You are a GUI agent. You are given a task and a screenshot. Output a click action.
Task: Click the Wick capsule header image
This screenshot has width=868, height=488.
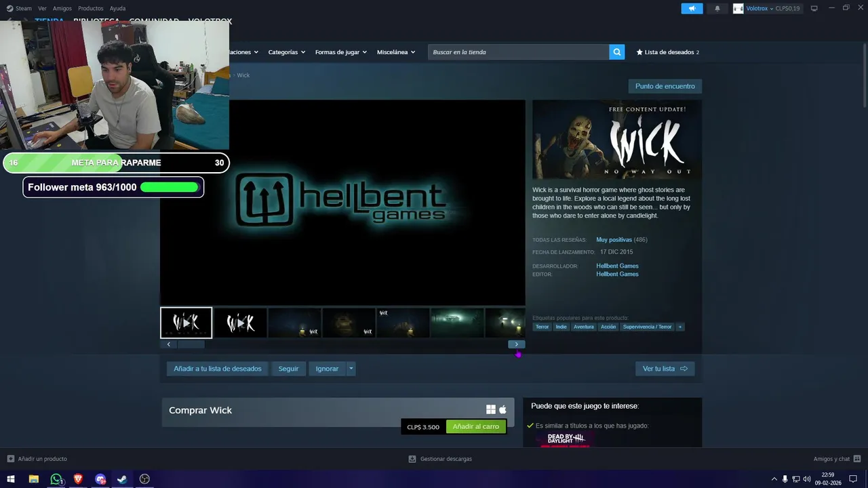pyautogui.click(x=617, y=141)
